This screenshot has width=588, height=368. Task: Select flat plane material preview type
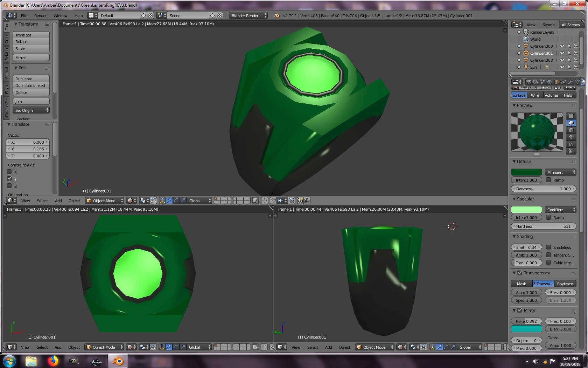[571, 116]
